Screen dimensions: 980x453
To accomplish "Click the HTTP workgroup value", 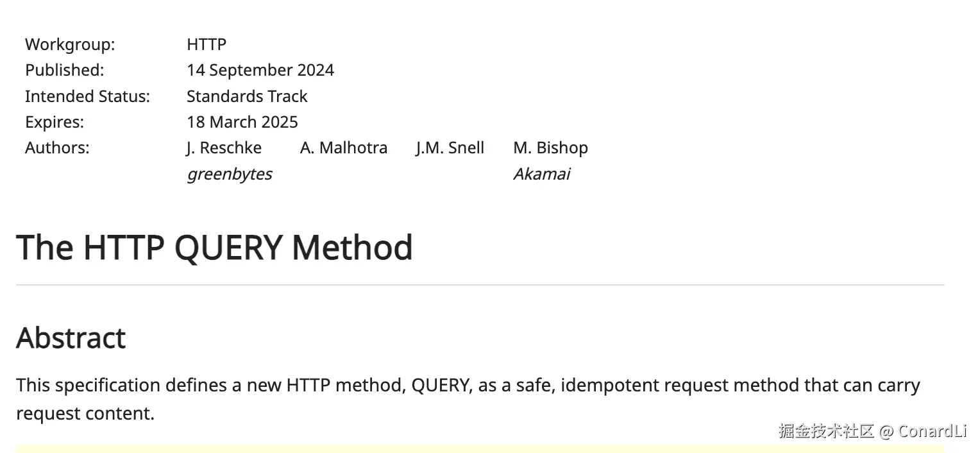I will [207, 44].
